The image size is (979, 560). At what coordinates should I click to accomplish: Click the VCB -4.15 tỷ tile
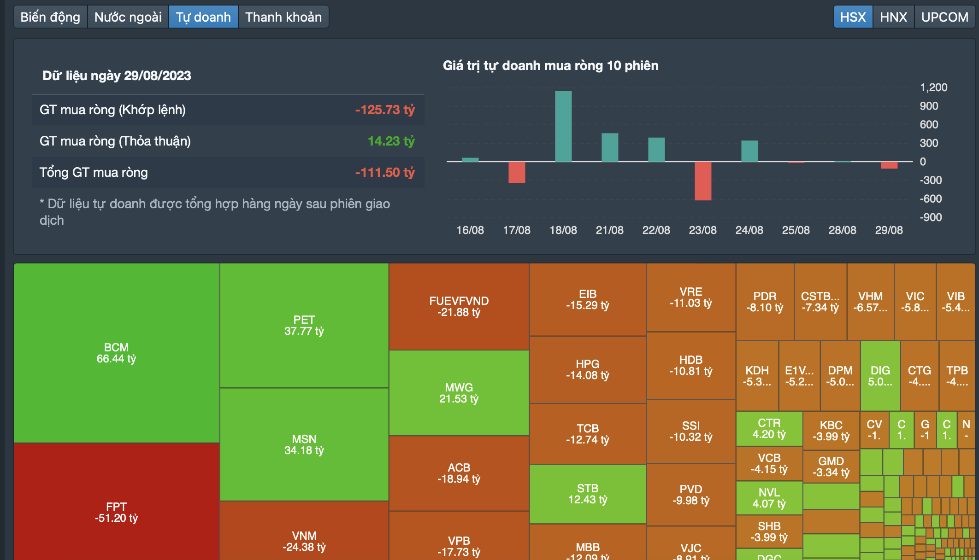coord(769,464)
